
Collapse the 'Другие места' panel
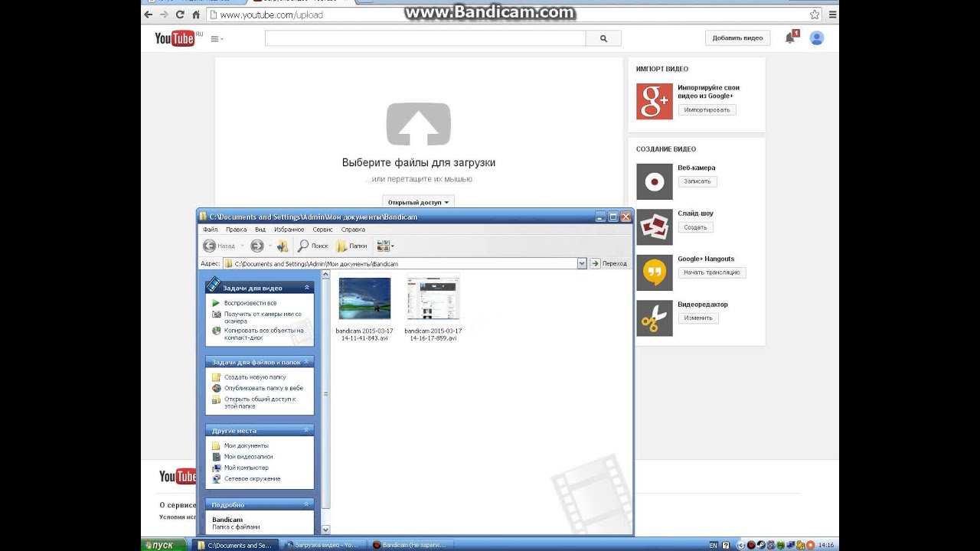tap(307, 430)
